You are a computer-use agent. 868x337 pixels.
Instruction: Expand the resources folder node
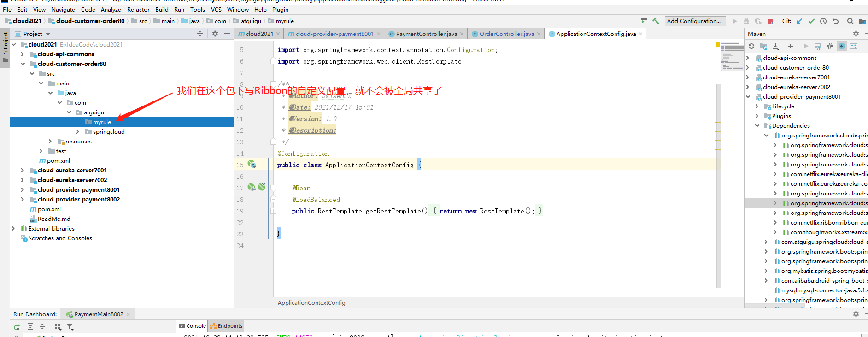pyautogui.click(x=50, y=141)
